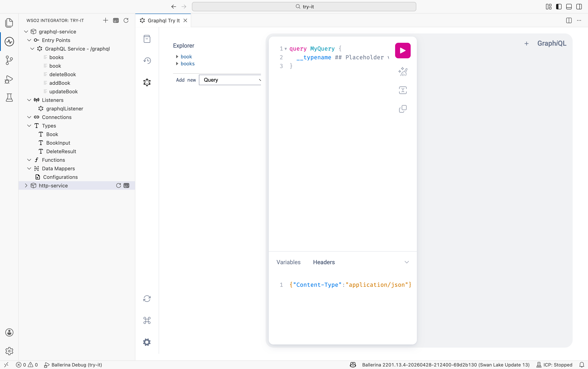Copy the query using the copy icon
This screenshot has width=588, height=369.
pos(403,109)
